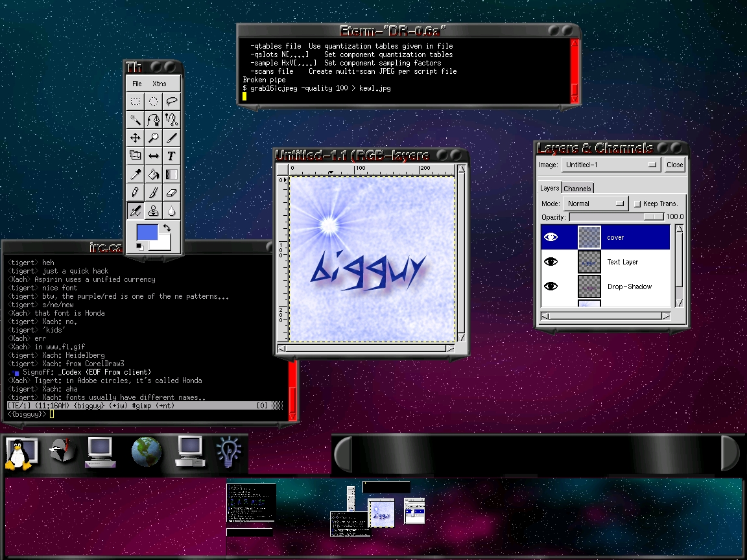This screenshot has width=747, height=560.
Task: Select the Rectangular Select tool
Action: pos(135,102)
